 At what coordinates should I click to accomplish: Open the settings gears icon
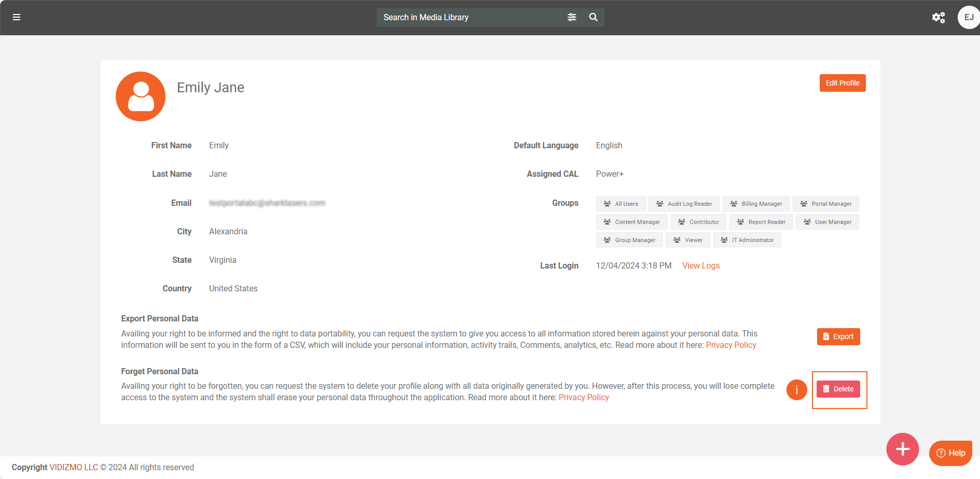pos(938,18)
